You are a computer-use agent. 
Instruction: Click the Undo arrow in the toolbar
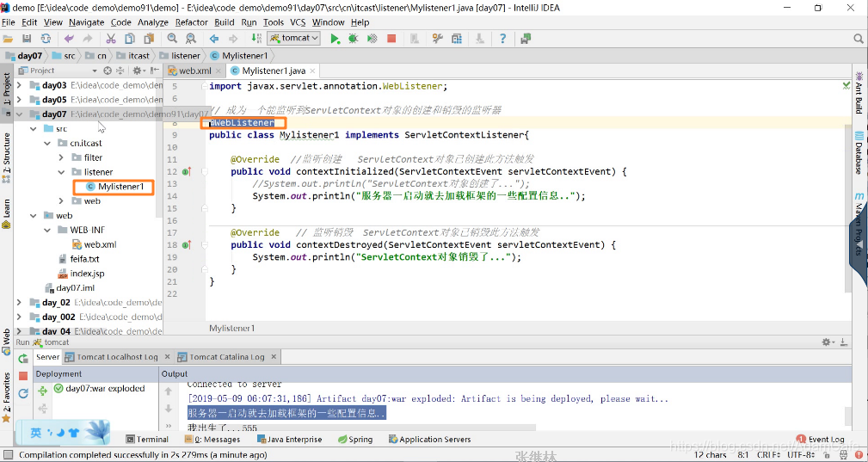69,39
